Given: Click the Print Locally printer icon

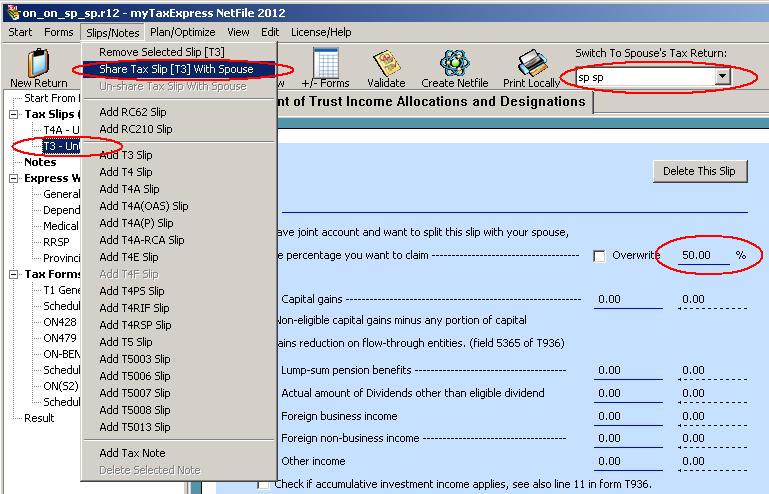Looking at the screenshot, I should tap(532, 62).
